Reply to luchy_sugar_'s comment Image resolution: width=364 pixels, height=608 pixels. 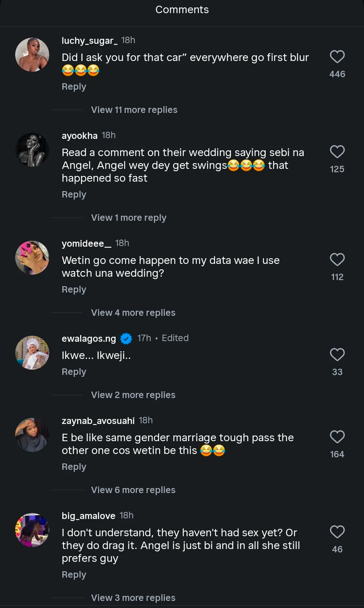(74, 87)
